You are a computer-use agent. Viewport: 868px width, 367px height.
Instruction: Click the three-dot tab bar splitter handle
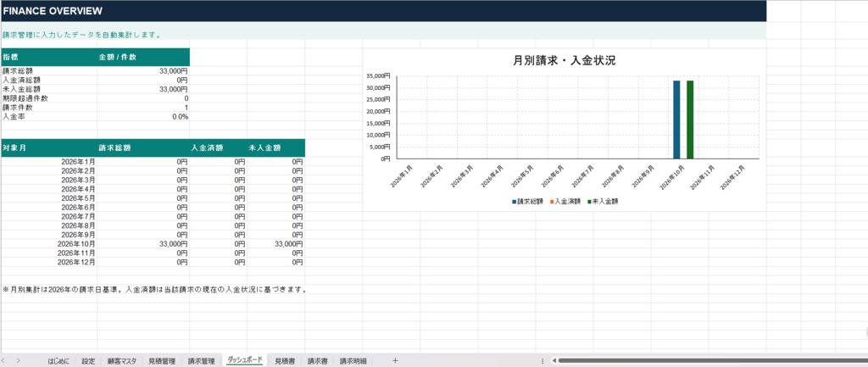542,361
